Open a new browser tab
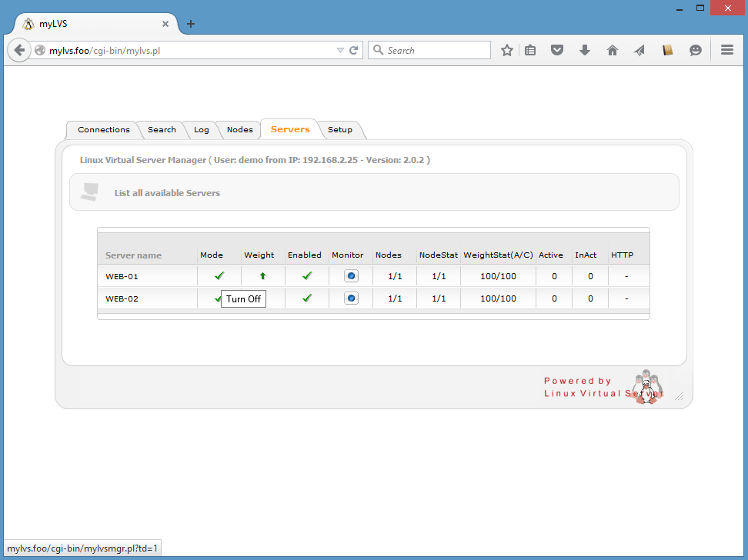 click(191, 24)
